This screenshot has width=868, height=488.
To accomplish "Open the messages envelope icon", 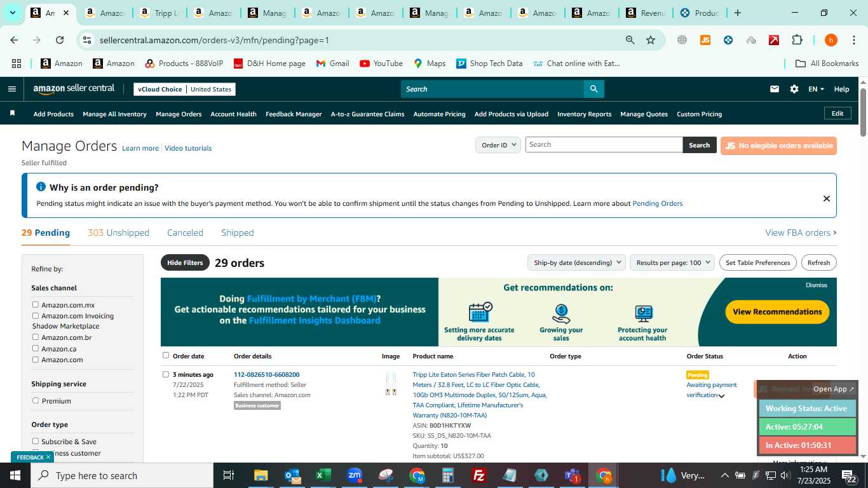I will (774, 89).
